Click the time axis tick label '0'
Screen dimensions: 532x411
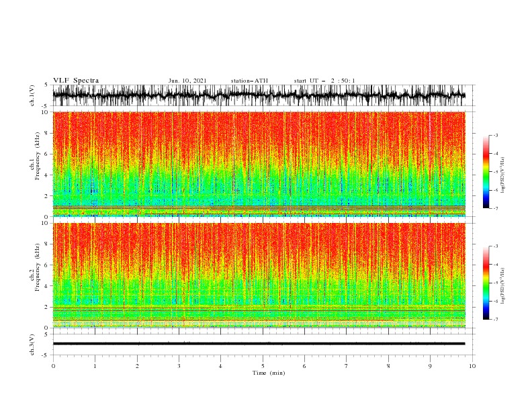tap(53, 366)
